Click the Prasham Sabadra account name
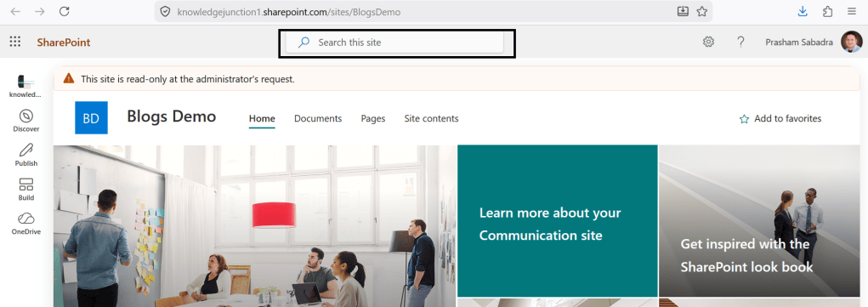Viewport: 868px width, 307px height. (x=799, y=43)
